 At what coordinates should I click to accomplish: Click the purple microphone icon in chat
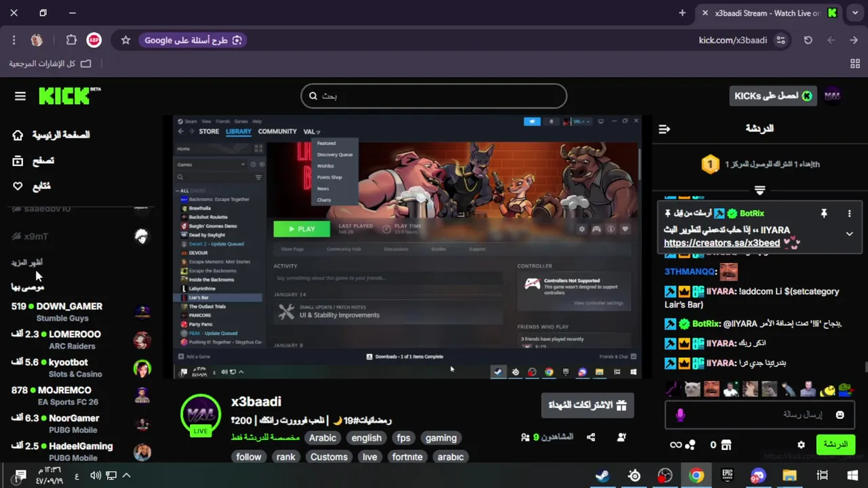pos(680,415)
